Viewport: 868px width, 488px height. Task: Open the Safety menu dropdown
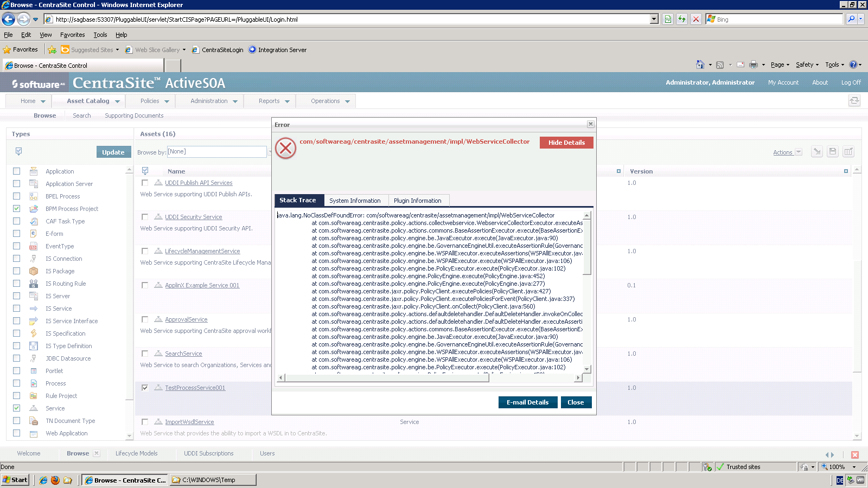(x=807, y=65)
